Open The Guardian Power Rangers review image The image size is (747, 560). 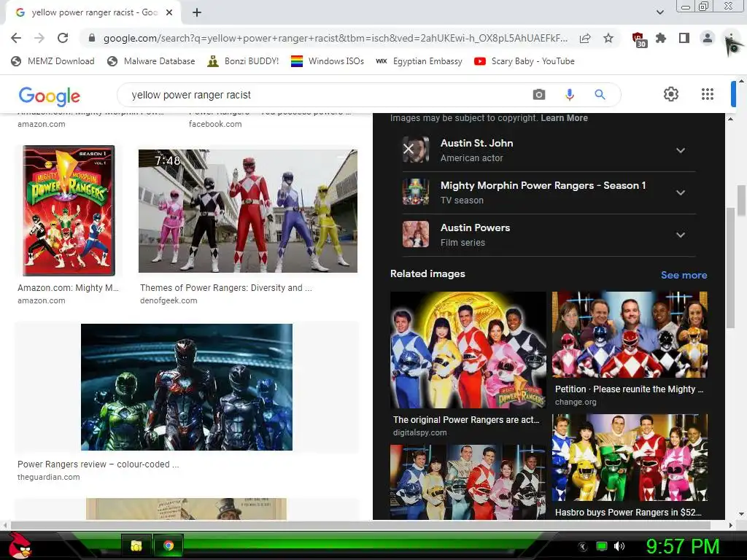[x=187, y=387]
